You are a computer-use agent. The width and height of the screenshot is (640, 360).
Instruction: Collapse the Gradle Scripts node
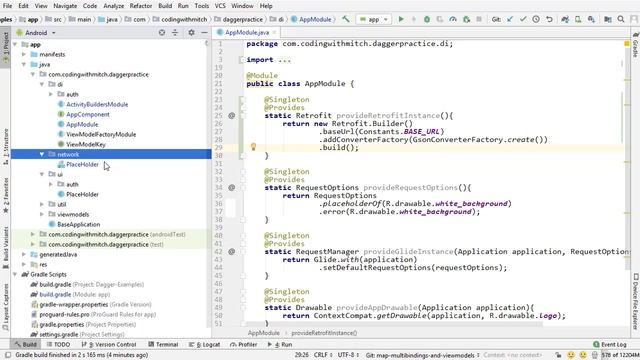coord(15,274)
